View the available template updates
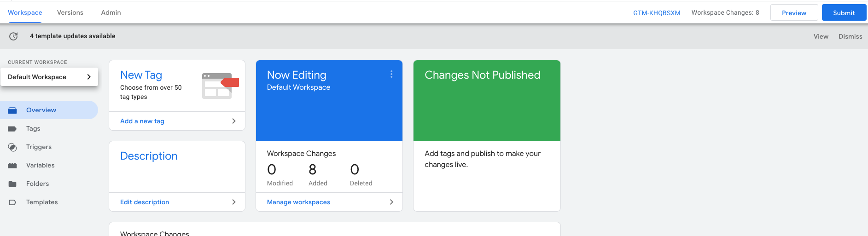 coord(821,36)
